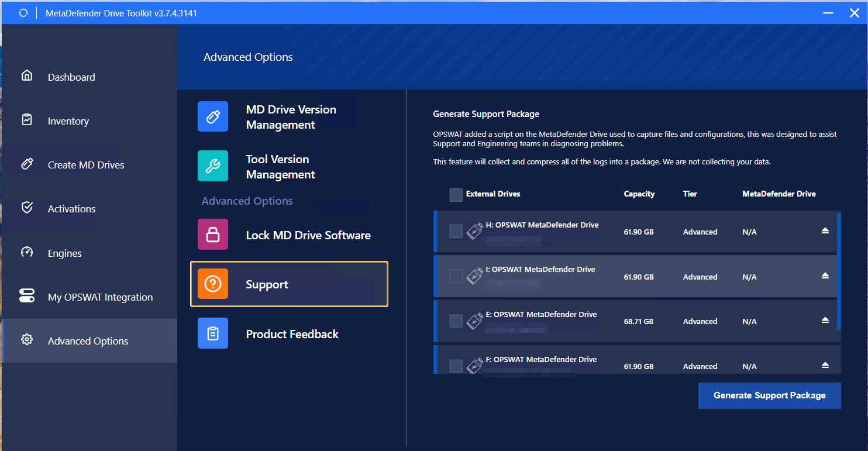Tick the checkbox for E: drive

pos(456,321)
